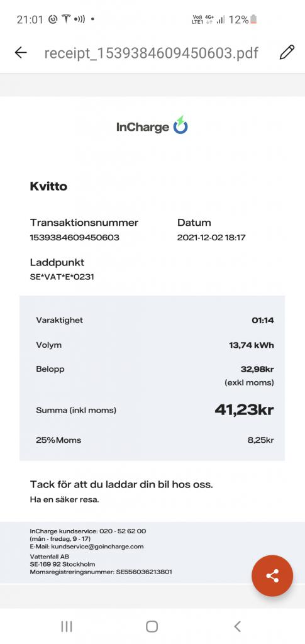305x644 pixels.
Task: Open the pencil edit icon
Action: click(x=287, y=52)
